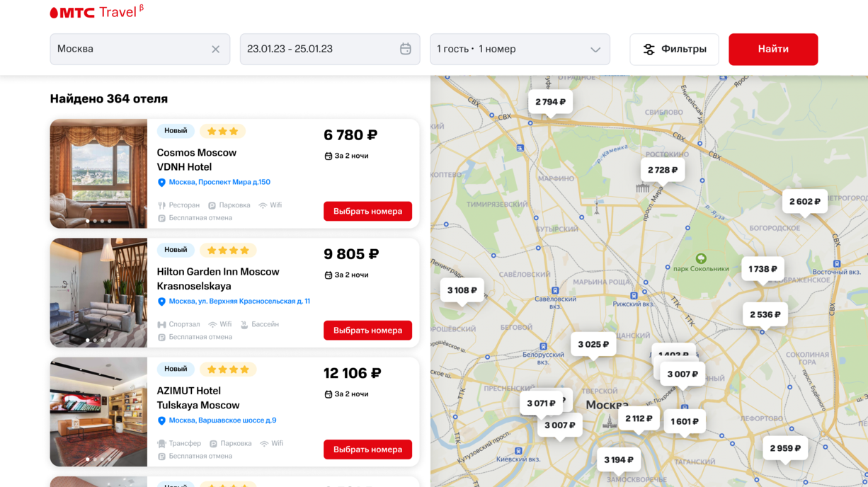Click the three-star rating on Cosmos Moscow card

coord(222,131)
